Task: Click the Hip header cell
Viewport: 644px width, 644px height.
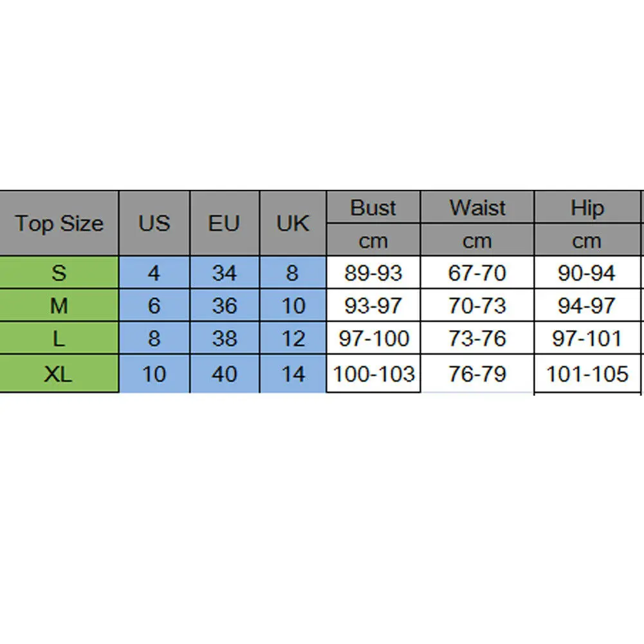Action: pyautogui.click(x=587, y=207)
